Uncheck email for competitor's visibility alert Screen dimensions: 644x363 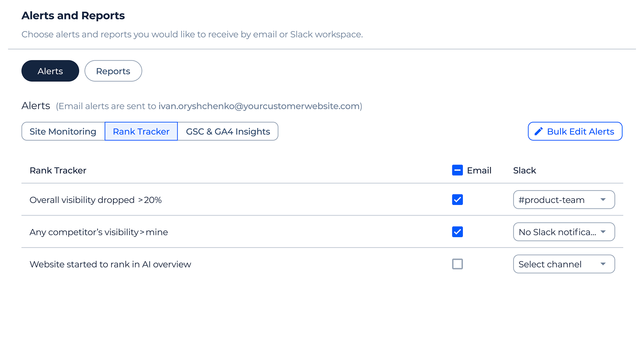tap(457, 232)
